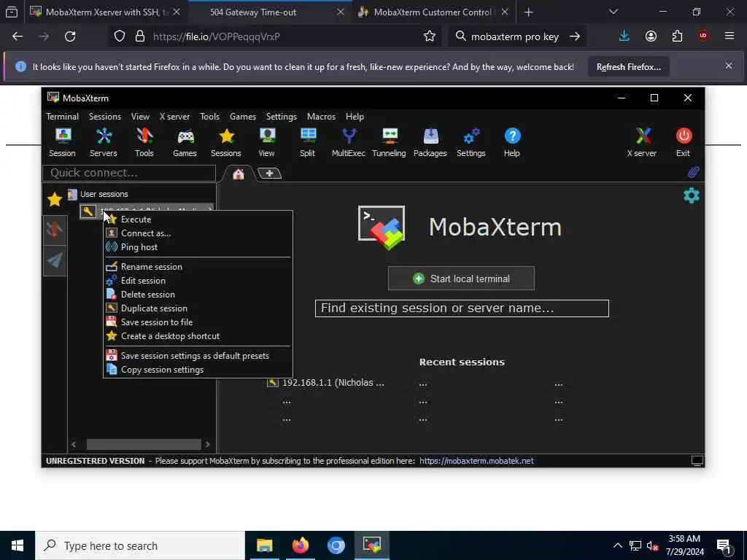The height and width of the screenshot is (560, 747).
Task: Click the Windows Start button
Action: tap(18, 545)
